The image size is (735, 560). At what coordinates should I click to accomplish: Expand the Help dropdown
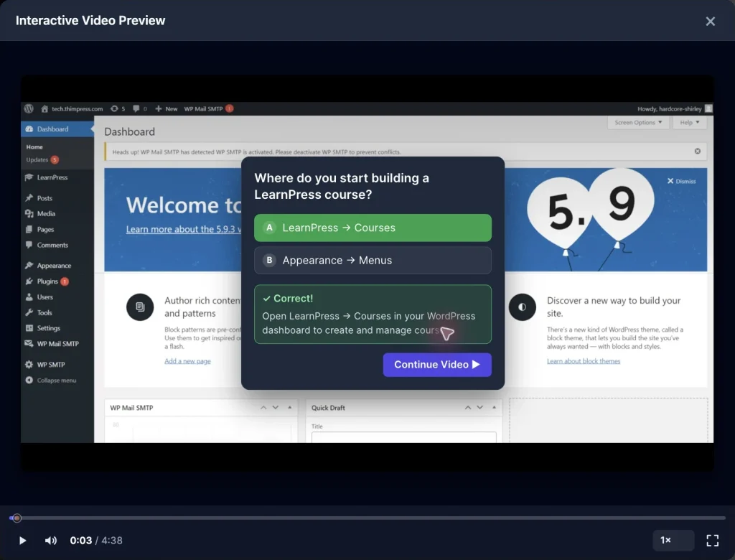(690, 123)
